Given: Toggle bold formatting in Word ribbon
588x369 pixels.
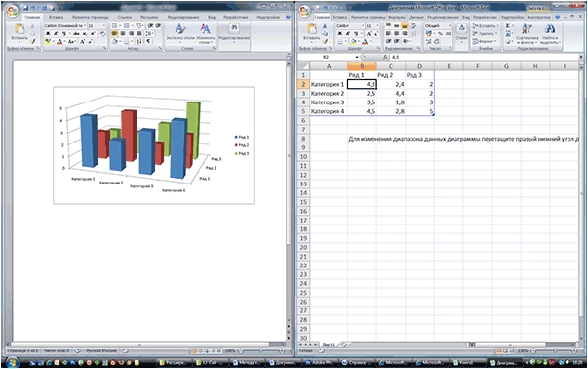Looking at the screenshot, I should tap(48, 34).
